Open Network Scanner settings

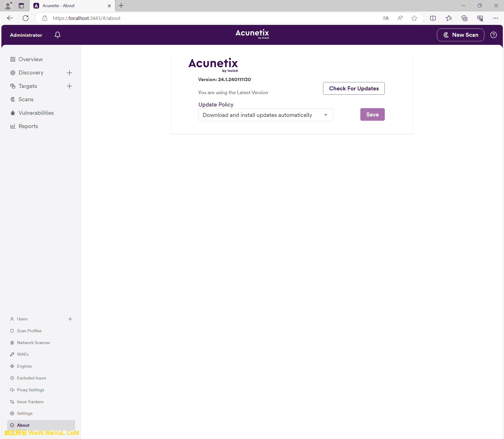pos(30,342)
